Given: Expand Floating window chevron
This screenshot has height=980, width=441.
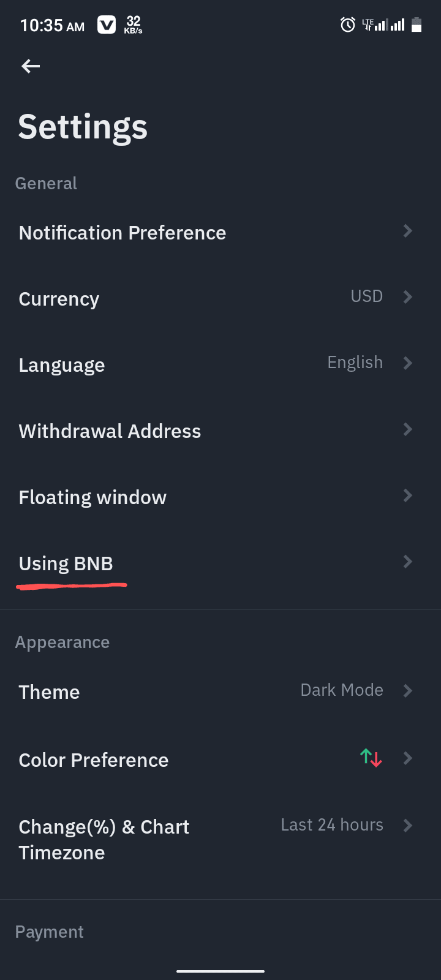Looking at the screenshot, I should tap(408, 496).
